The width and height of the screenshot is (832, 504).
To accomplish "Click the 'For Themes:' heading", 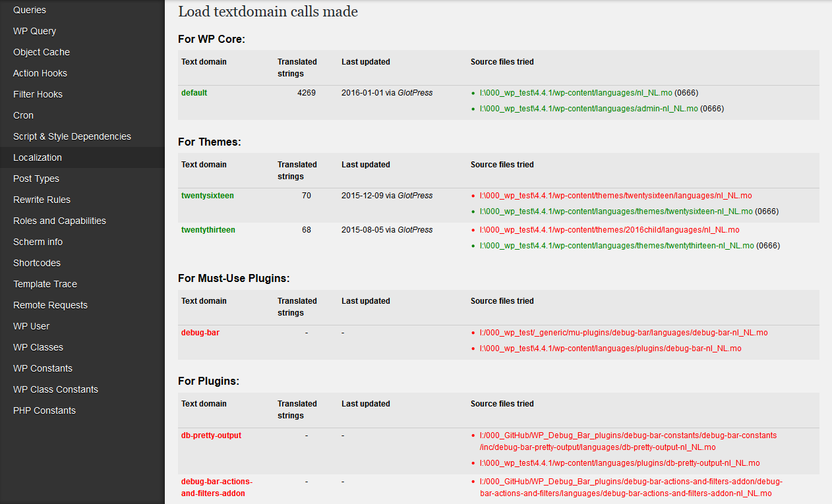I will point(210,142).
